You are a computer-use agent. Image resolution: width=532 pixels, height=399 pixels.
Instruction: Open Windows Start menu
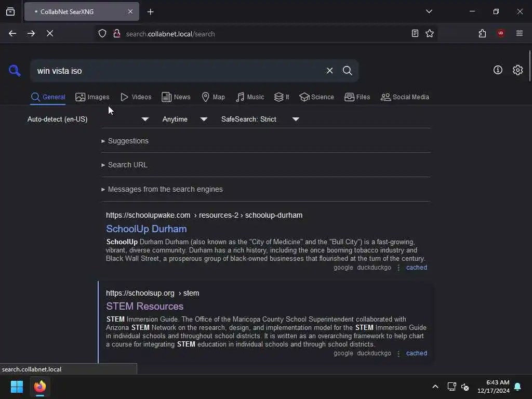click(17, 387)
